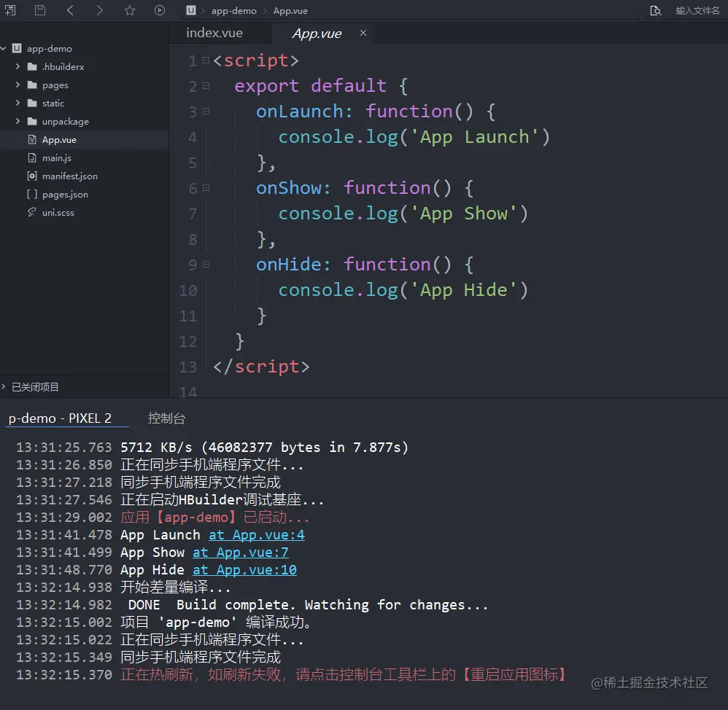Click the app-demo project root icon

click(x=17, y=48)
